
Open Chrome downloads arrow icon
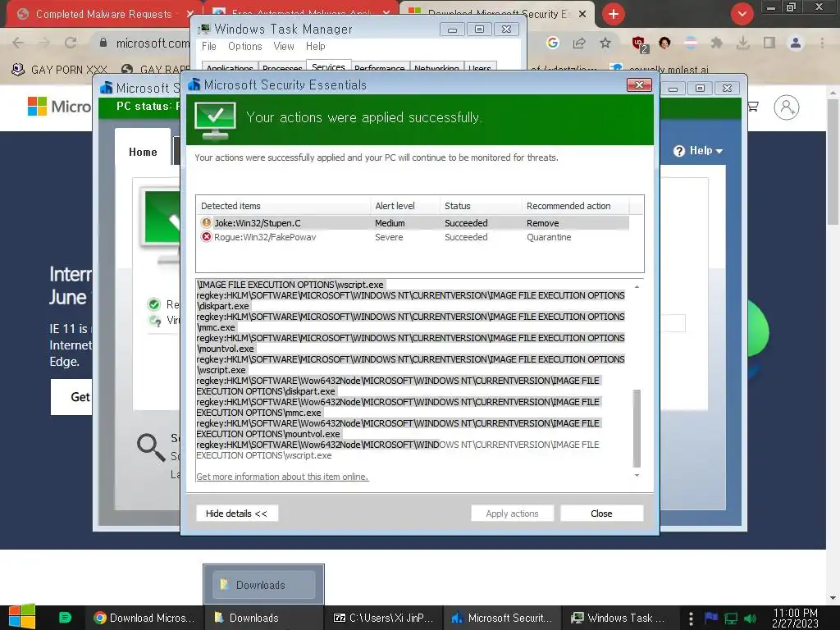[743, 43]
